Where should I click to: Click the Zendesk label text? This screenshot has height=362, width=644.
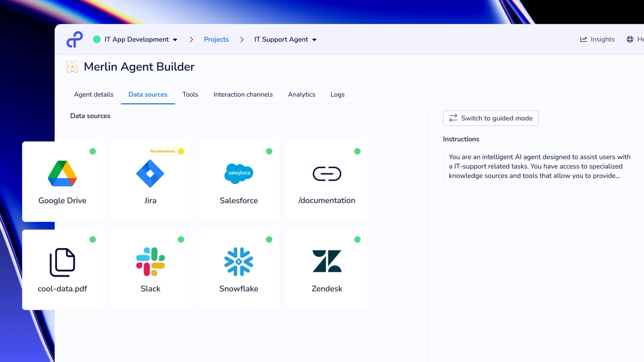tap(327, 289)
